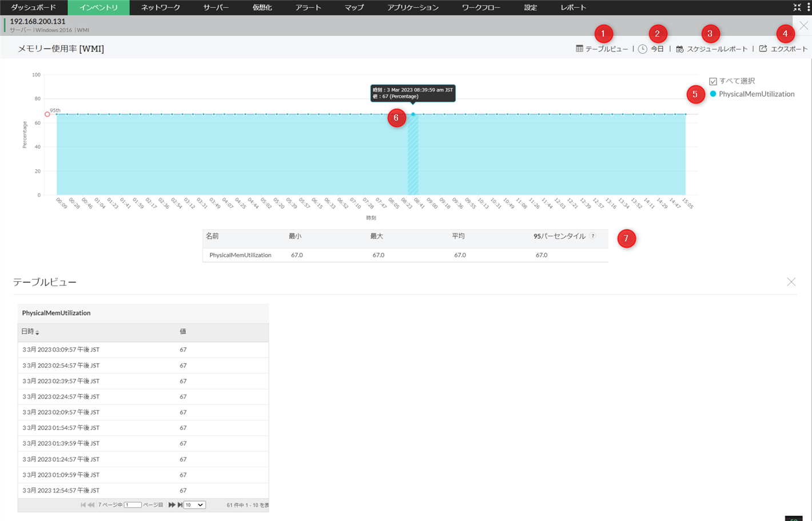Image resolution: width=812 pixels, height=521 pixels.
Task: Click the エクスポート export icon
Action: [x=763, y=49]
